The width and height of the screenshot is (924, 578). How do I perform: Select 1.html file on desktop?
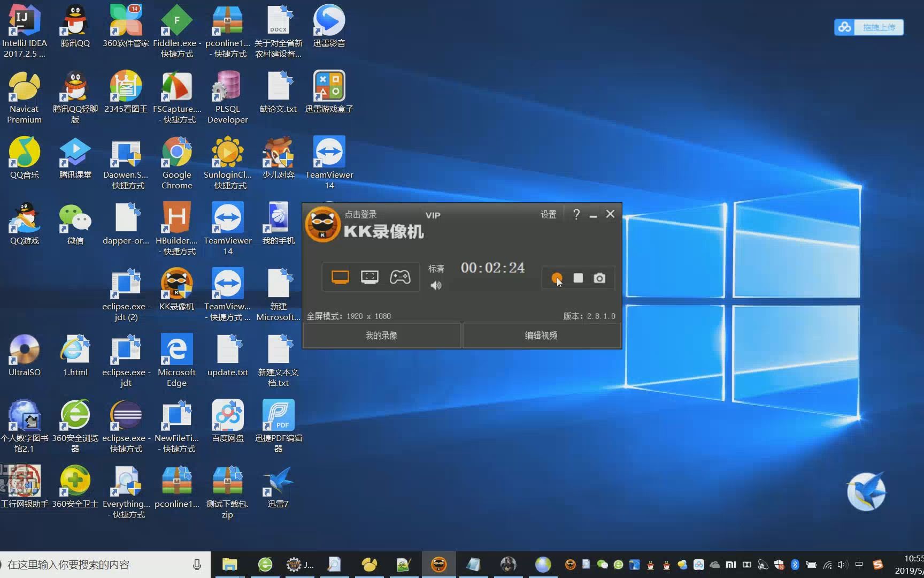coord(75,355)
